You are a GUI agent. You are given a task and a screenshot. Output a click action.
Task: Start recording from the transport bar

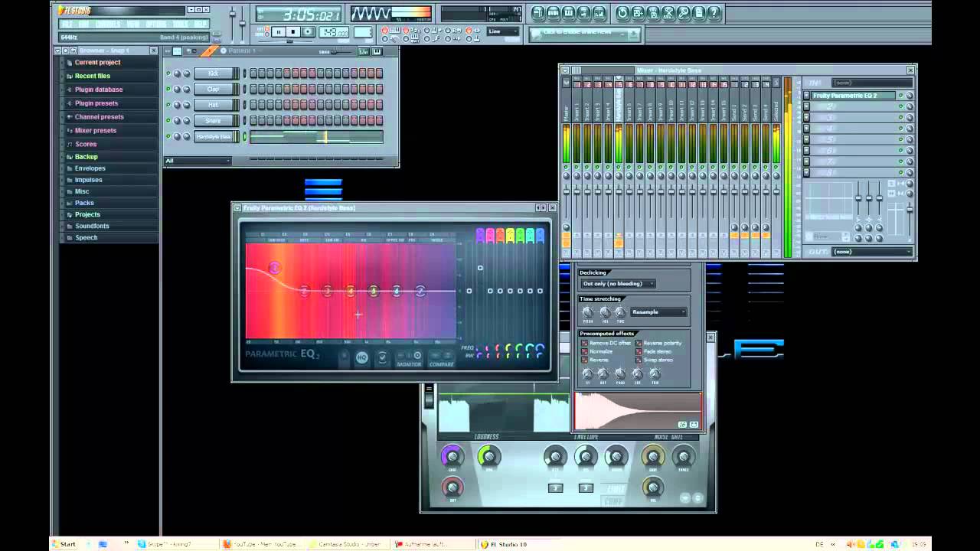(x=308, y=32)
